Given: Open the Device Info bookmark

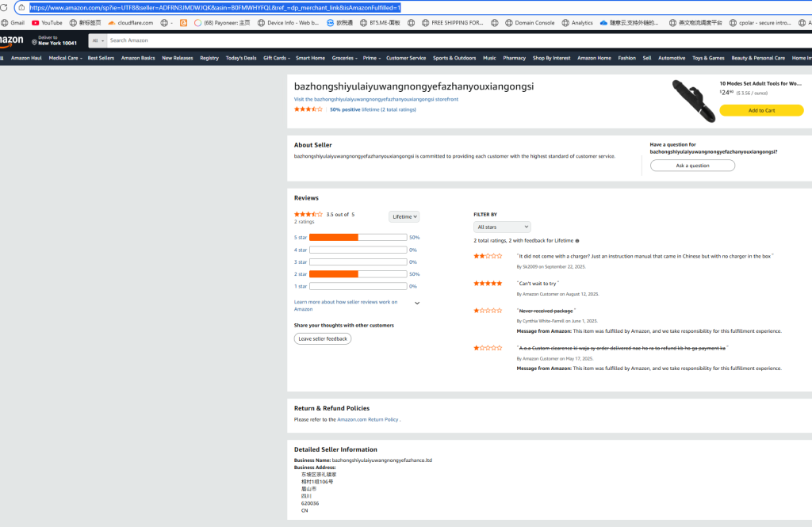Looking at the screenshot, I should (x=287, y=23).
